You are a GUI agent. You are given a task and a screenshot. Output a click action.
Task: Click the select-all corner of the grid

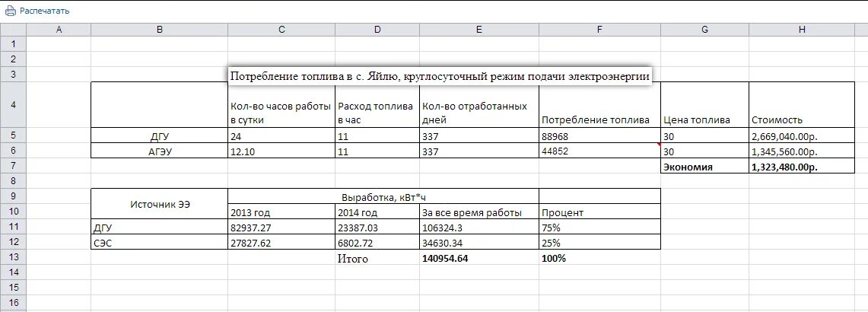click(x=13, y=30)
